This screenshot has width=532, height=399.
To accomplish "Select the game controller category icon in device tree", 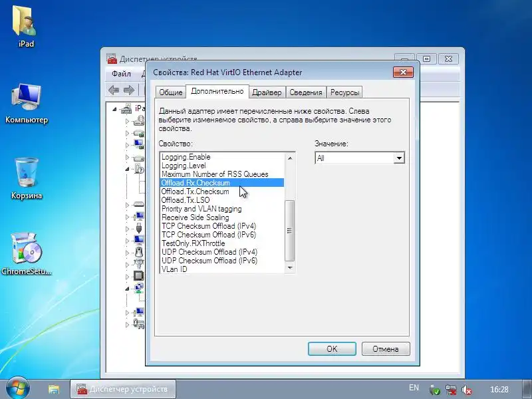I will click(x=139, y=324).
